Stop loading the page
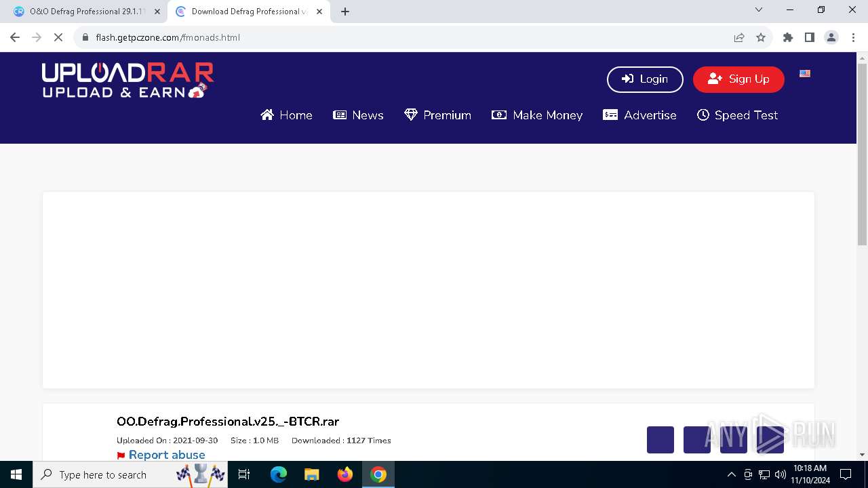 (58, 37)
